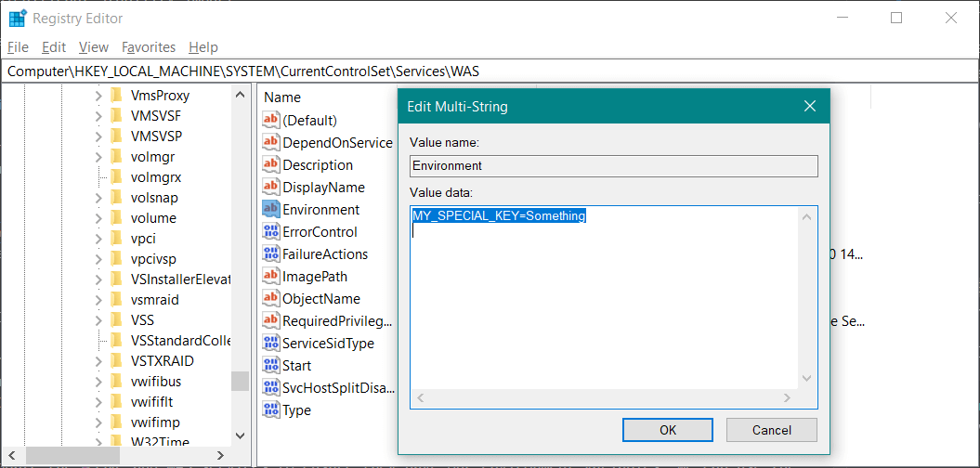Select the Description value icon
980x468 pixels.
[270, 165]
